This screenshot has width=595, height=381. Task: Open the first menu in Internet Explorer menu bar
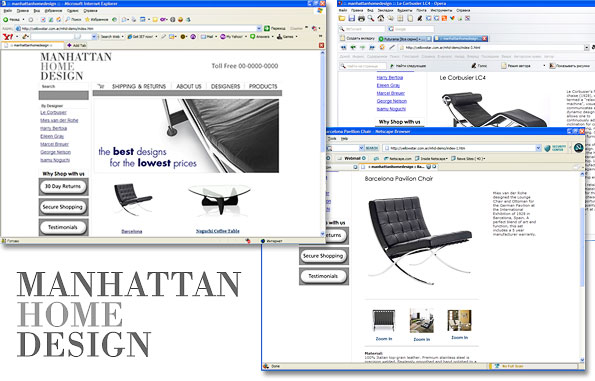[x=8, y=11]
